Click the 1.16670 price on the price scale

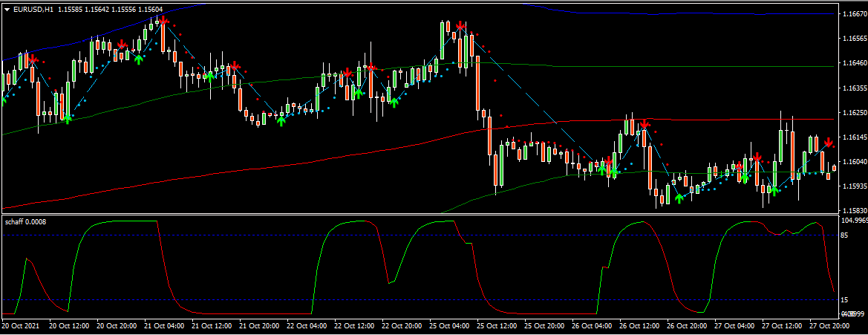click(846, 14)
